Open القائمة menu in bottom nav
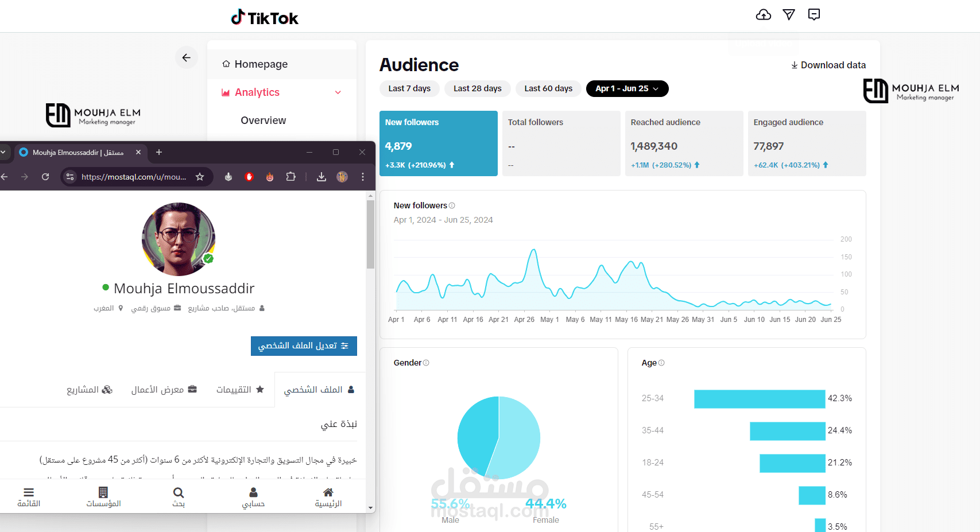The image size is (980, 532). 29,497
